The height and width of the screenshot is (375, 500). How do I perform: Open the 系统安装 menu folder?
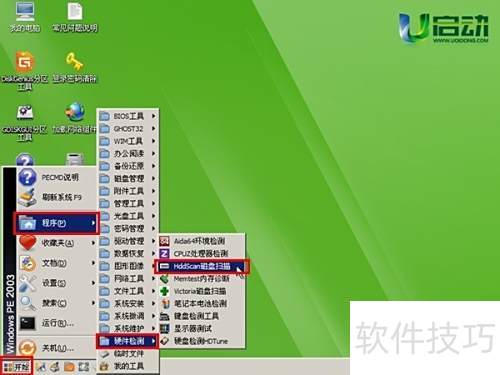pos(128,304)
